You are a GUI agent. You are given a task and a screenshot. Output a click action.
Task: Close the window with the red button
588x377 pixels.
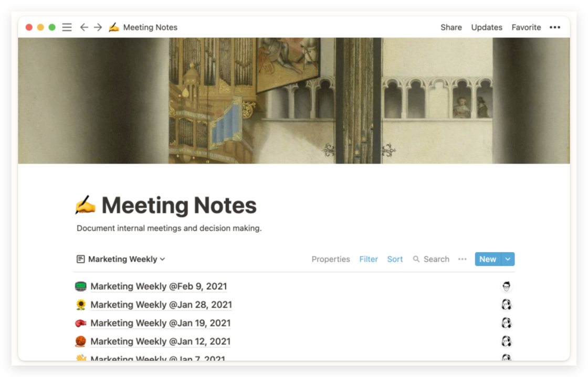tap(29, 27)
